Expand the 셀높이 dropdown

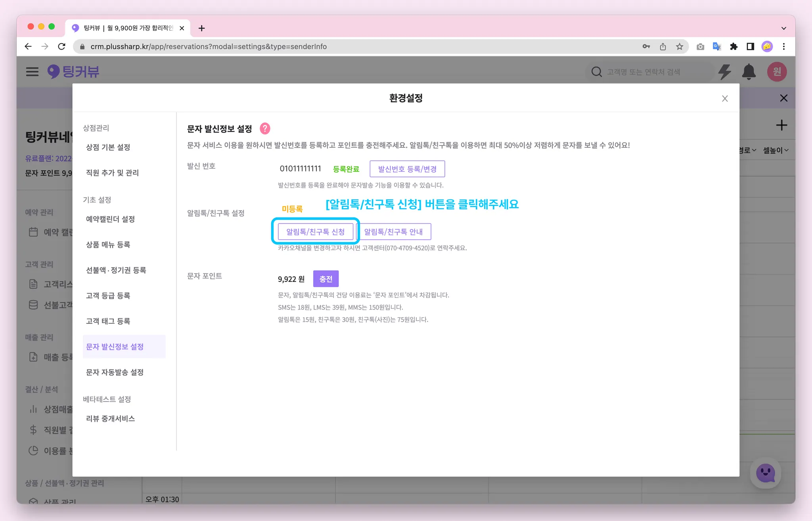(775, 150)
